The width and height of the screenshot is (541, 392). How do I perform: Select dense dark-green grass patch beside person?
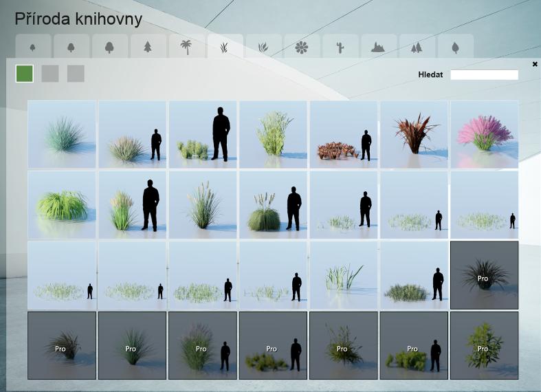pos(414,275)
